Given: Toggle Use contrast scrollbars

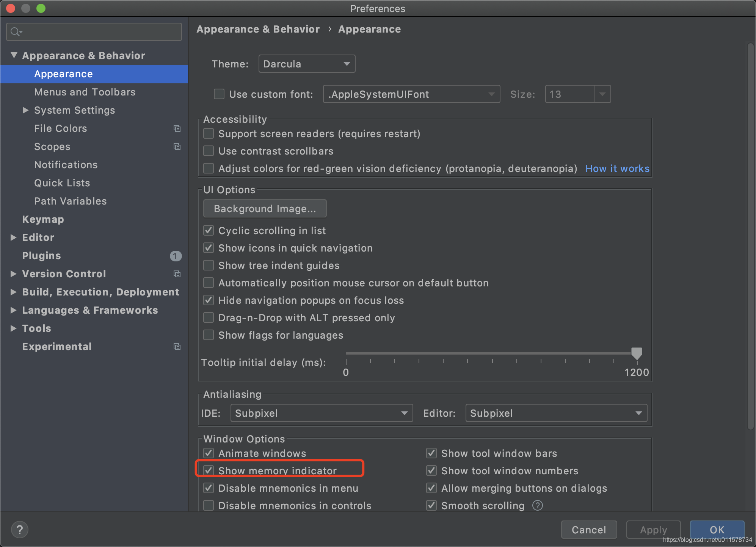Looking at the screenshot, I should pos(209,151).
